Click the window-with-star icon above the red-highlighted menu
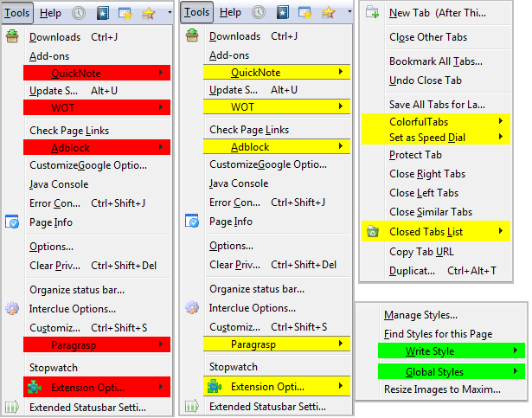 pyautogui.click(x=125, y=13)
